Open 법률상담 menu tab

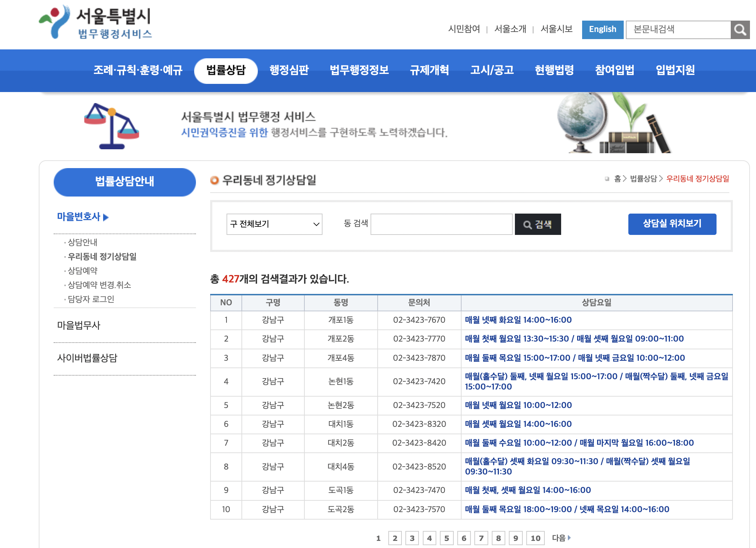pyautogui.click(x=226, y=70)
